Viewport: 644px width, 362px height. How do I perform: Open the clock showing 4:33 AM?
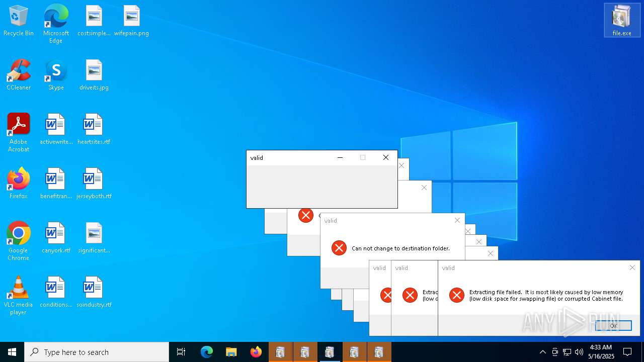[x=601, y=352]
